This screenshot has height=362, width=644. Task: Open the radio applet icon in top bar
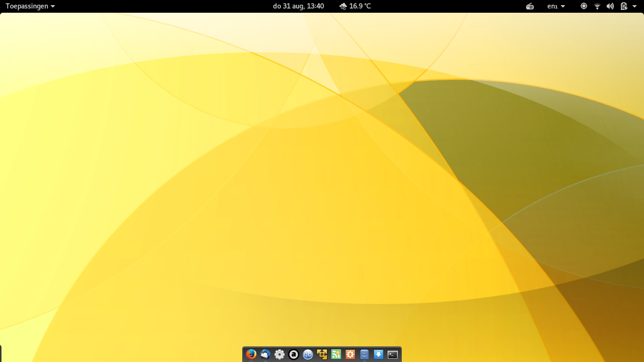point(530,6)
